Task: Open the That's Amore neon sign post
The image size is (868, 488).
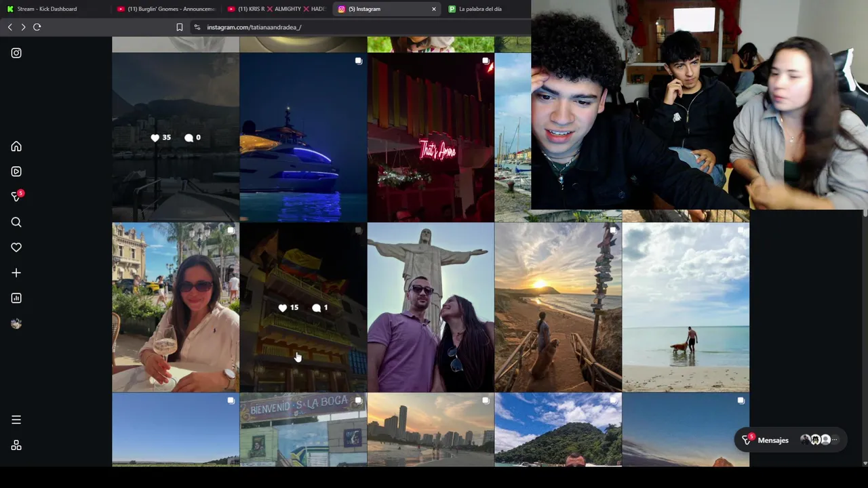Action: (x=431, y=138)
